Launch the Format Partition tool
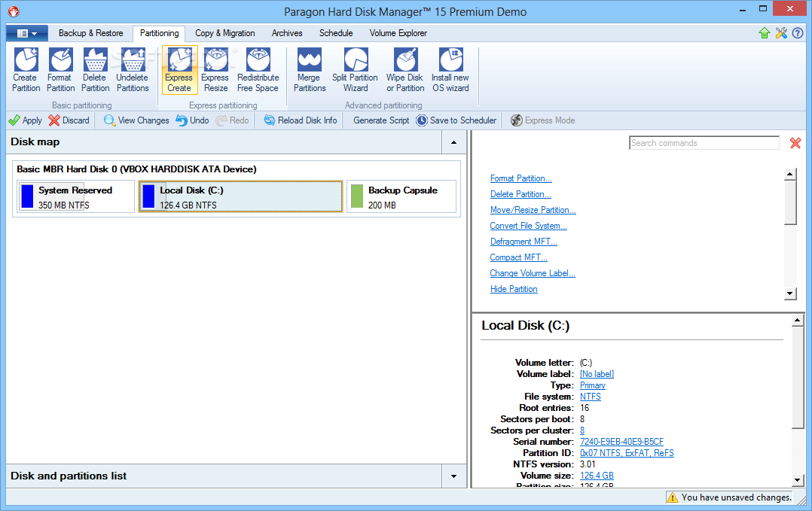The image size is (812, 511). (x=60, y=70)
